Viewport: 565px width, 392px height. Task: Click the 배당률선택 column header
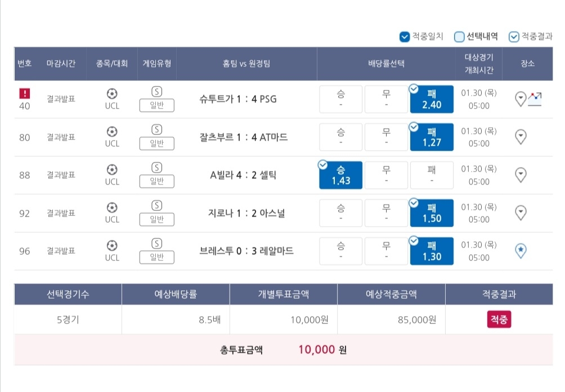(386, 64)
